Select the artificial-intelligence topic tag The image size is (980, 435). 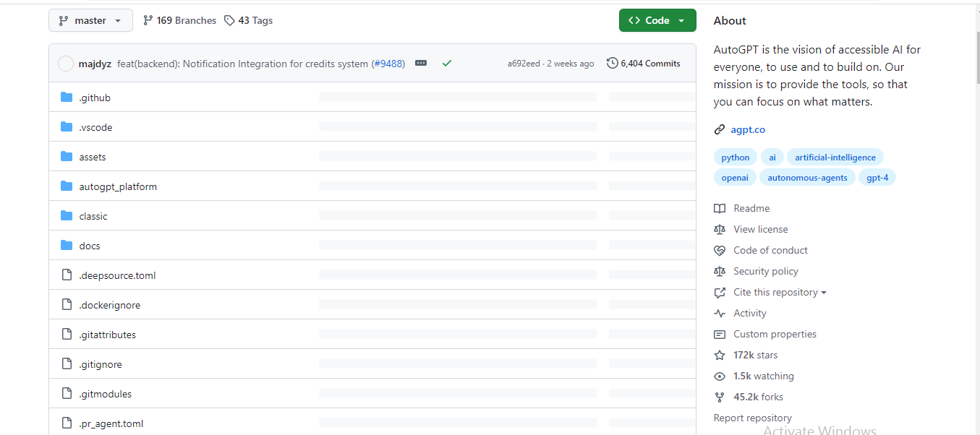click(835, 158)
